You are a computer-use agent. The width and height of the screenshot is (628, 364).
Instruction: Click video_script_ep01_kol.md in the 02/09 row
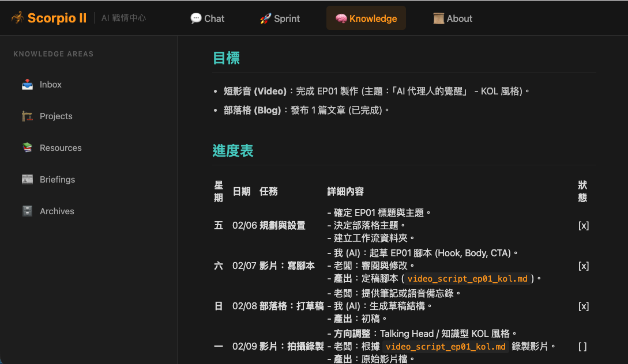point(445,347)
